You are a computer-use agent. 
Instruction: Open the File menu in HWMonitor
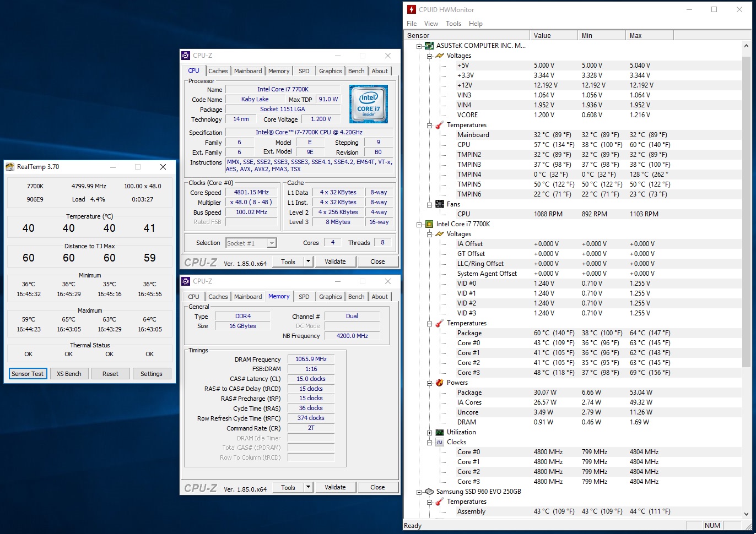coord(412,24)
